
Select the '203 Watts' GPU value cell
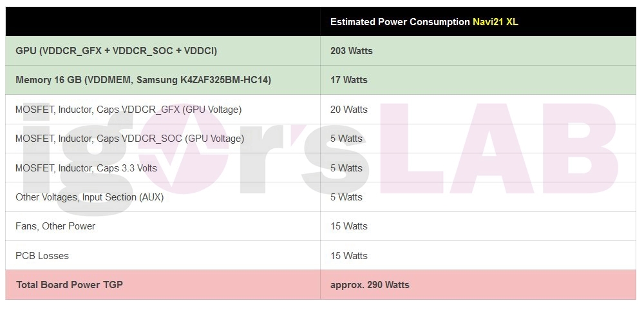tap(352, 51)
